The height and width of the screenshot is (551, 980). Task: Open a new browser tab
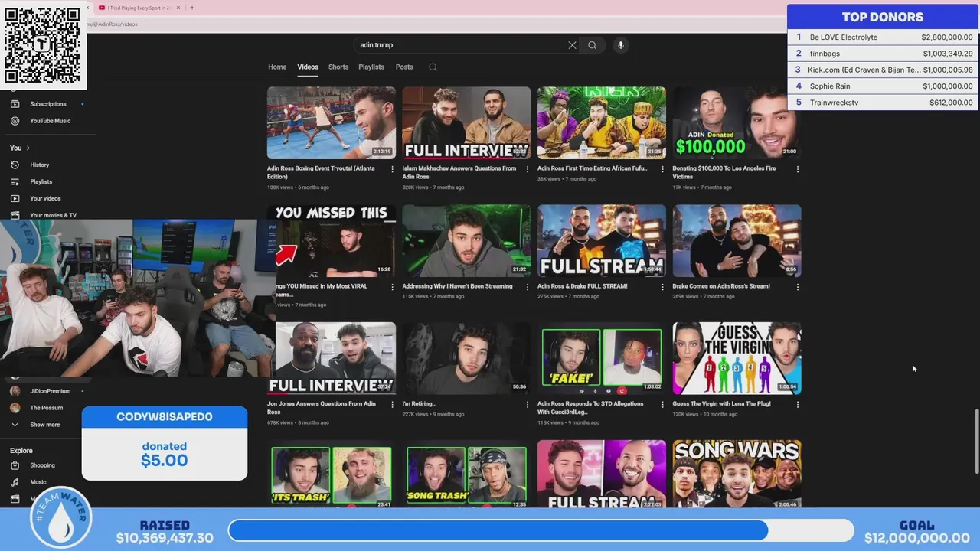coord(191,8)
